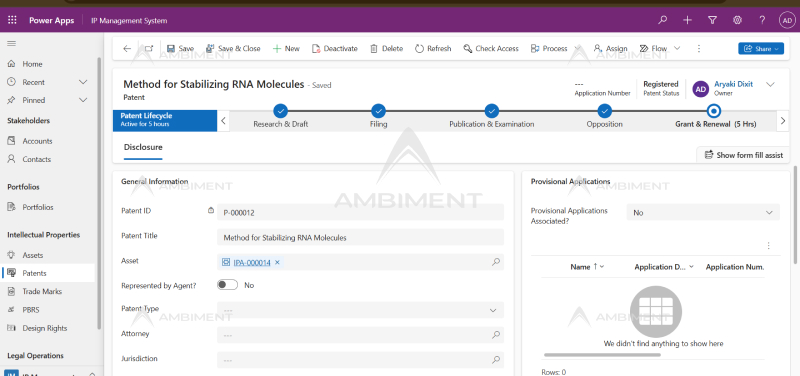Expand the Flow dropdown chevron

(x=677, y=48)
